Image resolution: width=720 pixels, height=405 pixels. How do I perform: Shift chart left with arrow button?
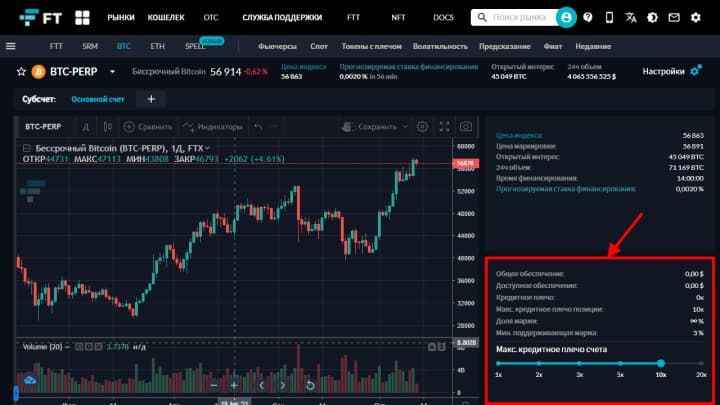tap(261, 385)
